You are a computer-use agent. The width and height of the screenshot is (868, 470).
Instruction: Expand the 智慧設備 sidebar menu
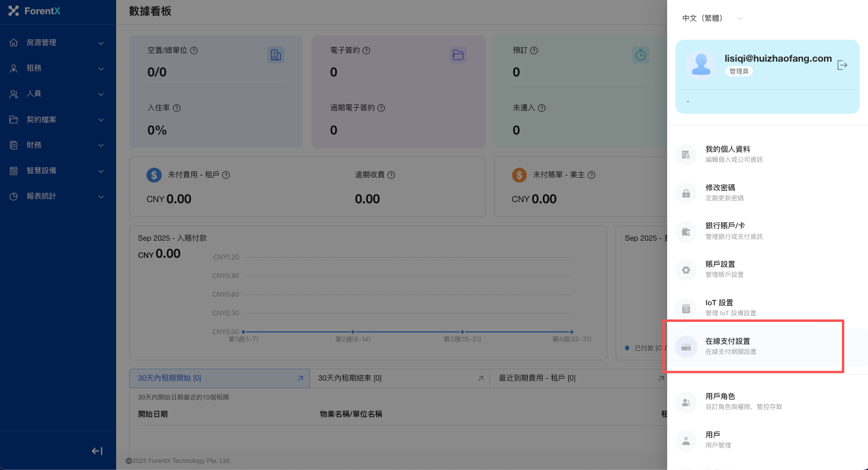point(57,171)
